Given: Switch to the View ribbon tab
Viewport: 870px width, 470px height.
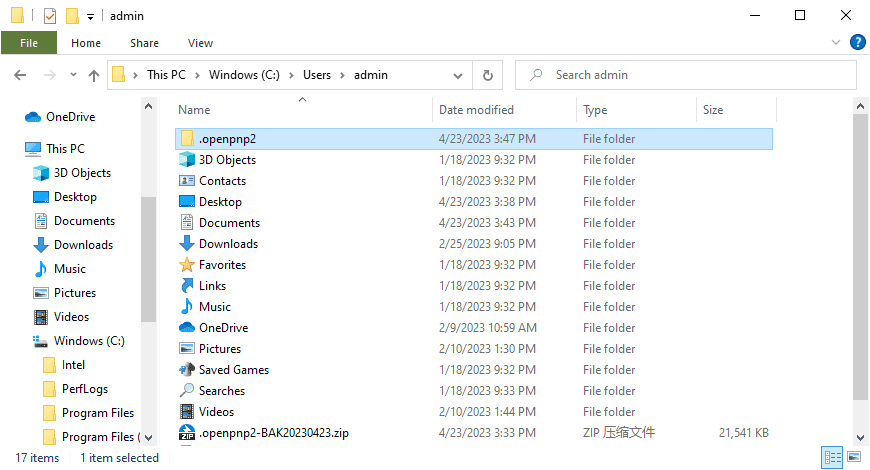Looking at the screenshot, I should [x=200, y=43].
